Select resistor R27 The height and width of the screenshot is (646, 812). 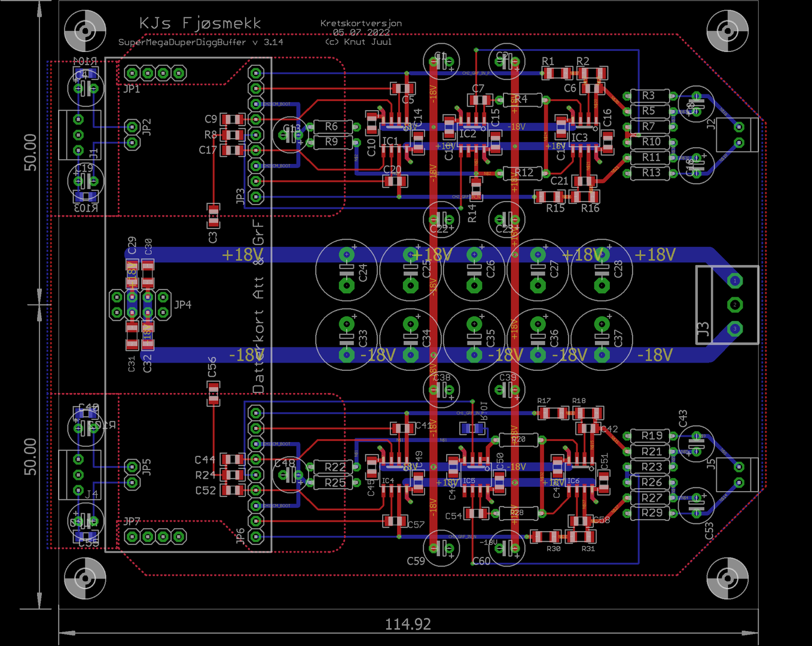coord(651,498)
